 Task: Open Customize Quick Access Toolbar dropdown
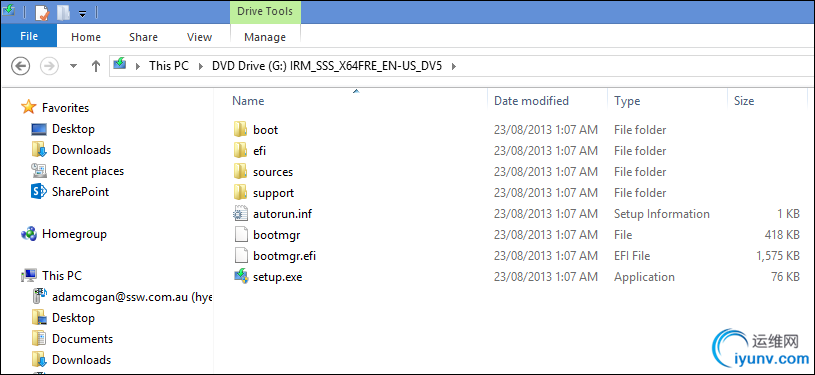click(x=82, y=14)
